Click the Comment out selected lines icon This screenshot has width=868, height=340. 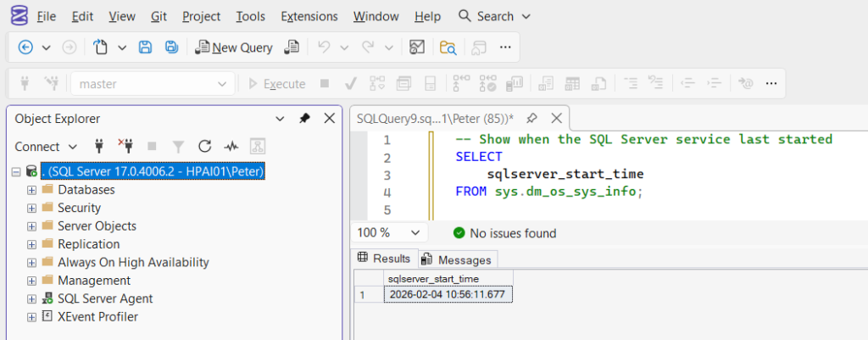point(631,84)
